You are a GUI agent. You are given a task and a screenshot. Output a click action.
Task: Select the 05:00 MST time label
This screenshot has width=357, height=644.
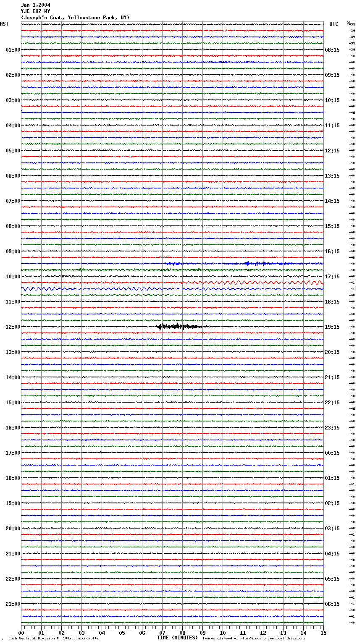coord(13,151)
